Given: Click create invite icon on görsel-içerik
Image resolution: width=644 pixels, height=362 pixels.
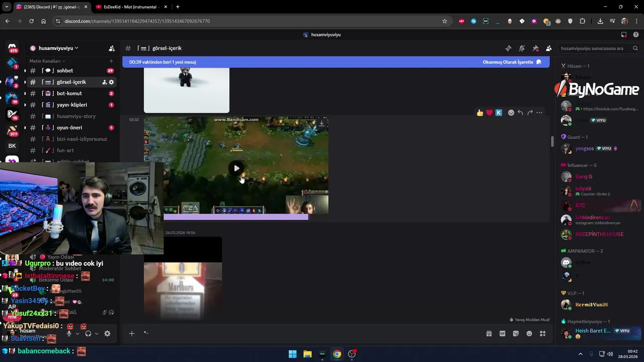Looking at the screenshot, I should [x=105, y=82].
